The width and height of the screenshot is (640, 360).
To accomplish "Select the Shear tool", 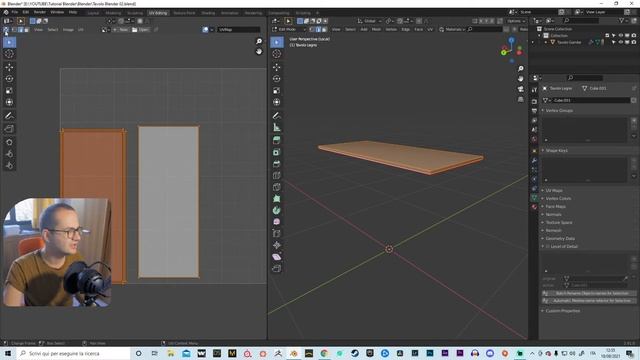I will pos(277,257).
